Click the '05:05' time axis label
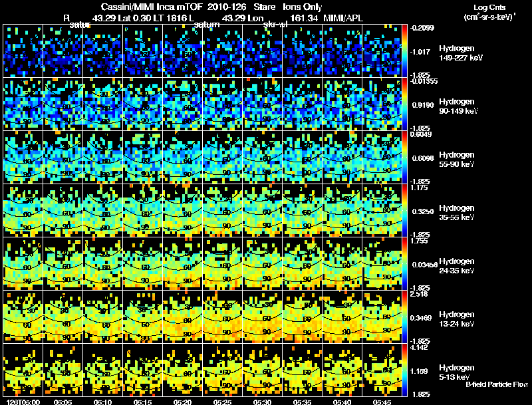This screenshot has height=405, width=532. [x=63, y=402]
